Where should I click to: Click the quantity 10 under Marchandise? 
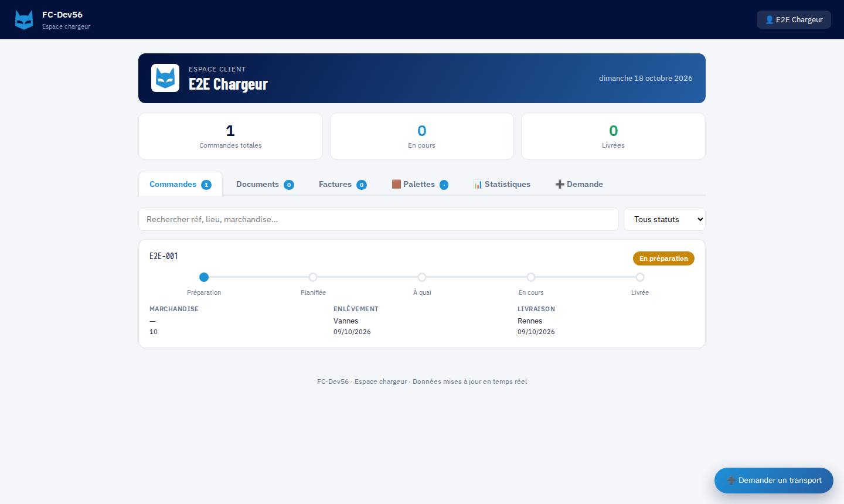(154, 332)
